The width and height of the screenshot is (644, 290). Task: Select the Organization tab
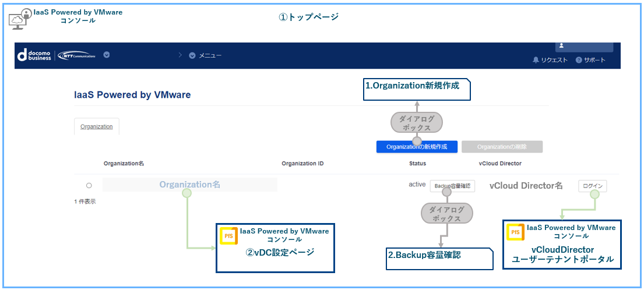[x=97, y=126]
